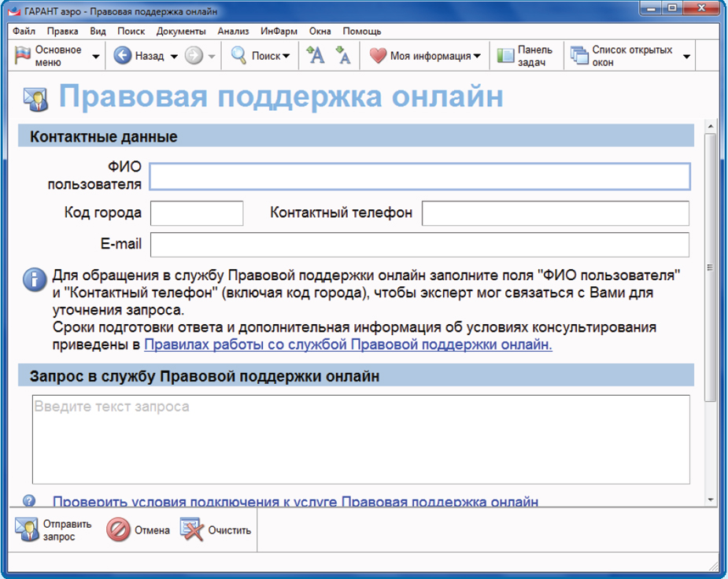Expand the Основное меню dropdown arrow
728x579 pixels.
pos(95,55)
